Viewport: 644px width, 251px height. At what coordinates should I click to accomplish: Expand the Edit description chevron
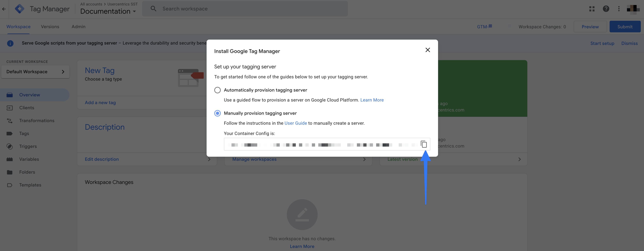[x=209, y=159]
